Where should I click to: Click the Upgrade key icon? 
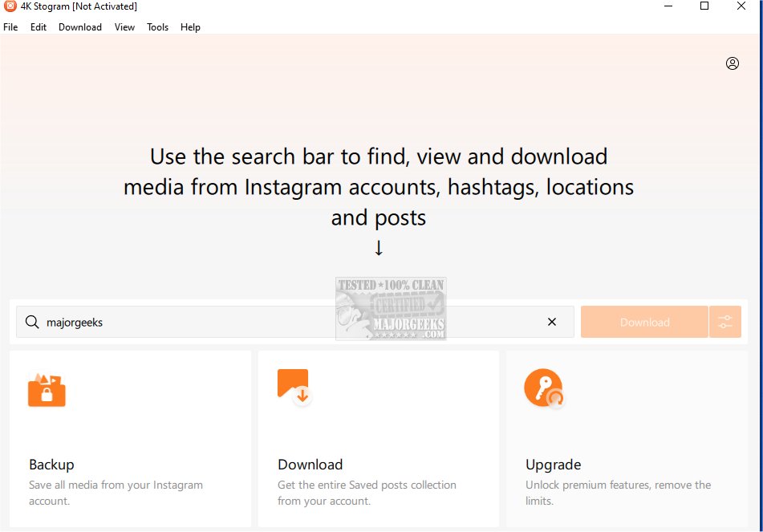tap(544, 388)
